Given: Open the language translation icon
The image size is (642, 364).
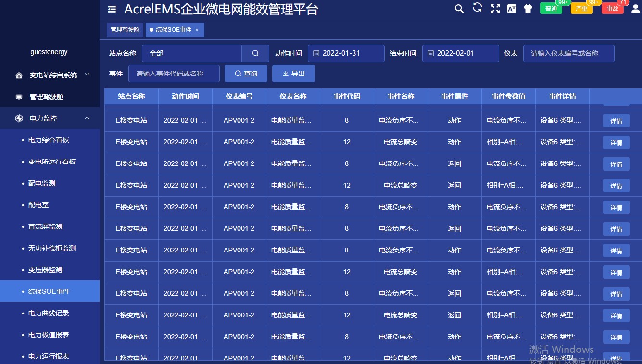Looking at the screenshot, I should tap(512, 9).
